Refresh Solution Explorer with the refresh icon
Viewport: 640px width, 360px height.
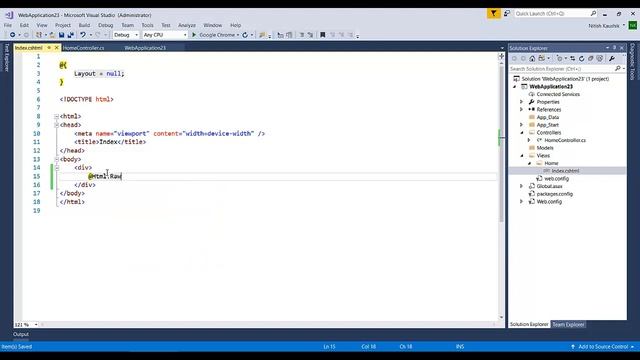[582, 58]
